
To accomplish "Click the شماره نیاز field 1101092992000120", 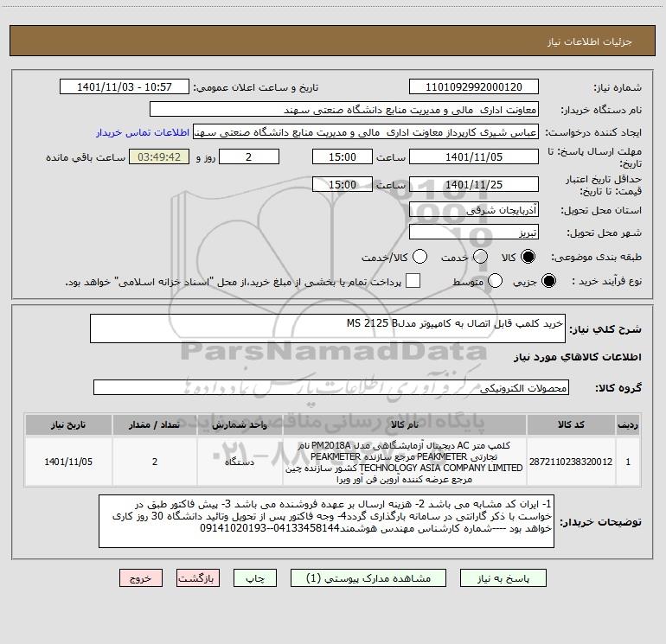I will (474, 87).
